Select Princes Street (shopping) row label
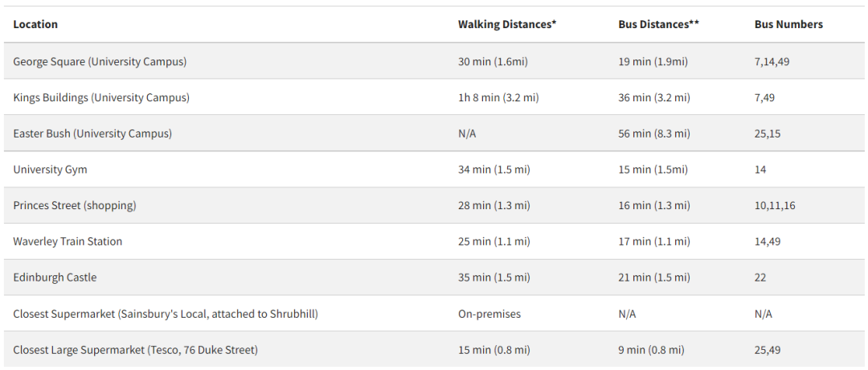 (x=75, y=206)
